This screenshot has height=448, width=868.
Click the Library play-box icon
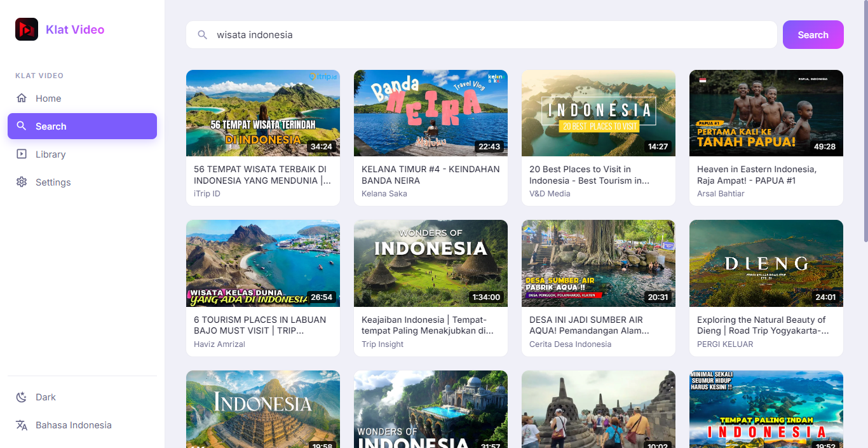point(22,154)
